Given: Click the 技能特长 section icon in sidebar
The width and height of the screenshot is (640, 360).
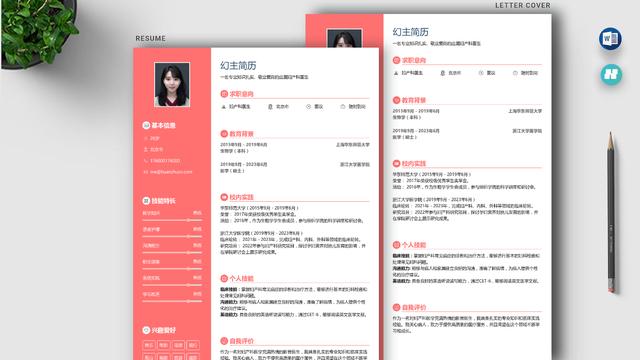Looking at the screenshot, I should pyautogui.click(x=146, y=201).
